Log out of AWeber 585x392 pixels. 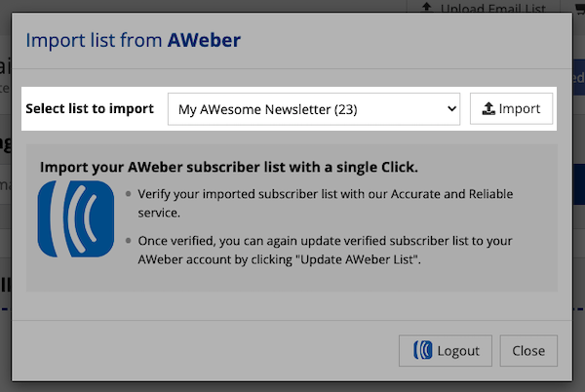tap(447, 351)
